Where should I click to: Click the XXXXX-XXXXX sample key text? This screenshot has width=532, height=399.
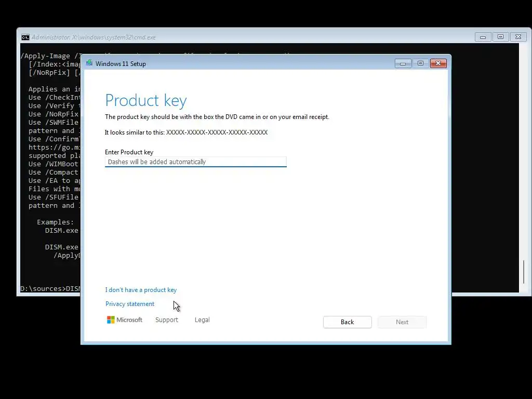click(217, 132)
